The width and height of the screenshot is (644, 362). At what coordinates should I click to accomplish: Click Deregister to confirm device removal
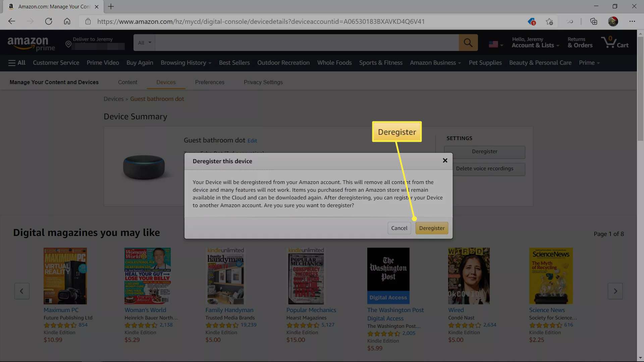(431, 228)
